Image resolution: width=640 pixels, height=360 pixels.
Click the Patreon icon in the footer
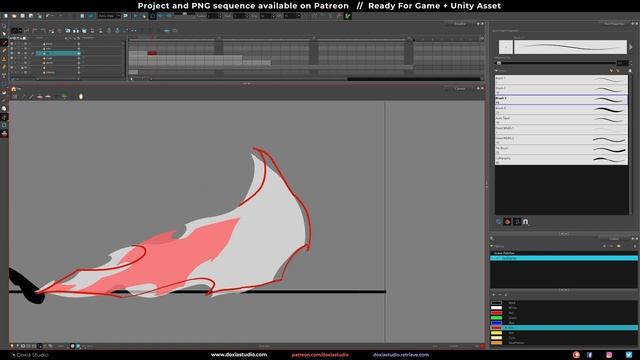[x=576, y=355]
